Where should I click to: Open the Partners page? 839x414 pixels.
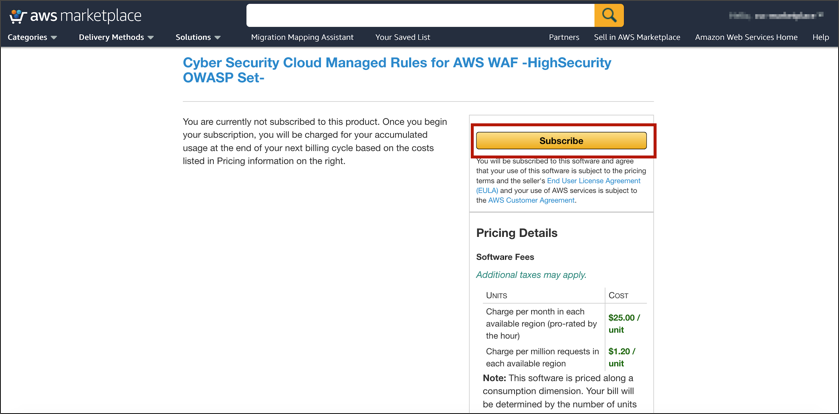(564, 37)
